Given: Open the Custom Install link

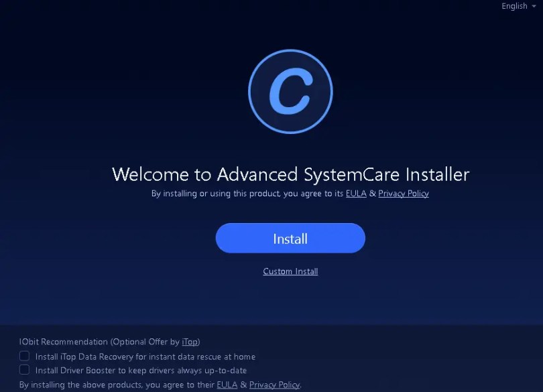Looking at the screenshot, I should [290, 271].
